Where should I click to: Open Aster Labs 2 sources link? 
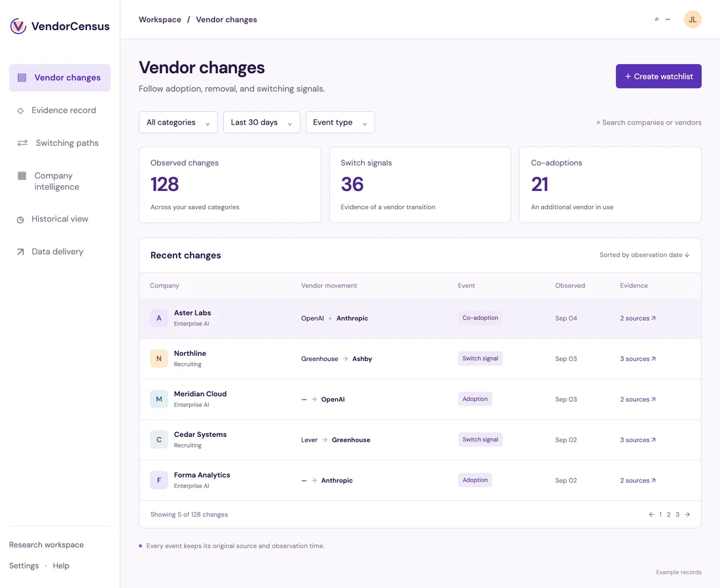(638, 318)
